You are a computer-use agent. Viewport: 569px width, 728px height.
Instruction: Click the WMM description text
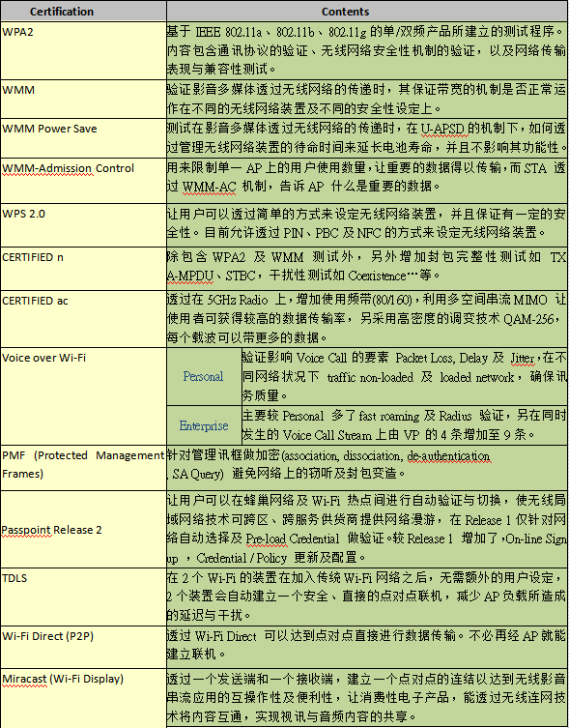[367, 99]
